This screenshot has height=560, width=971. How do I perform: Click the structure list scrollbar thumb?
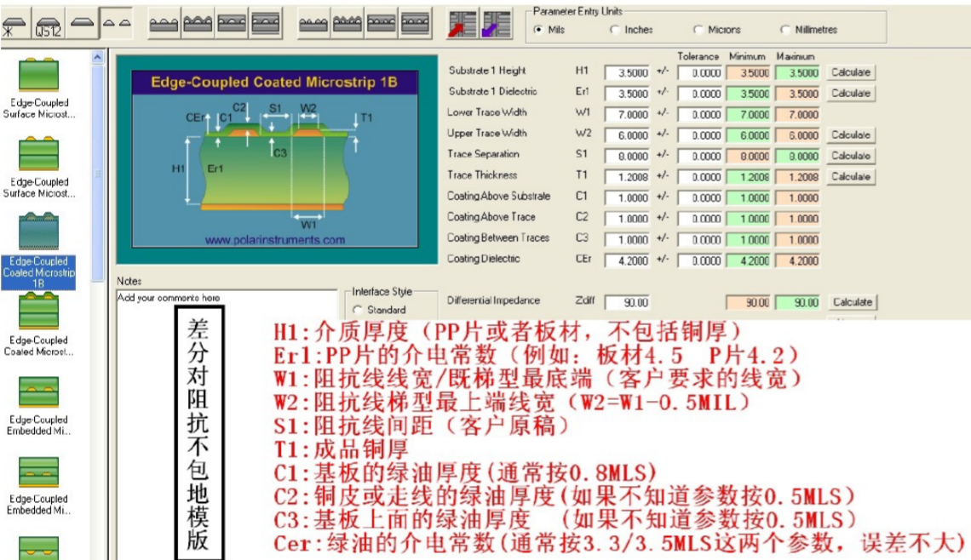click(x=97, y=174)
